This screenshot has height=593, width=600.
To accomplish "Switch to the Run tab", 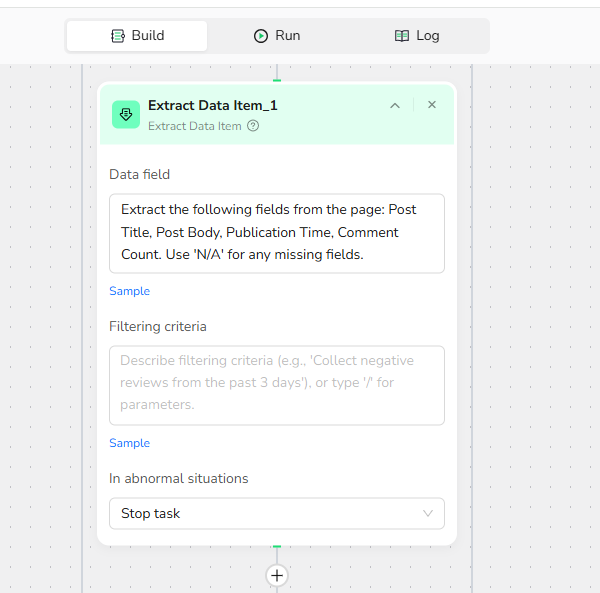I will click(x=277, y=36).
